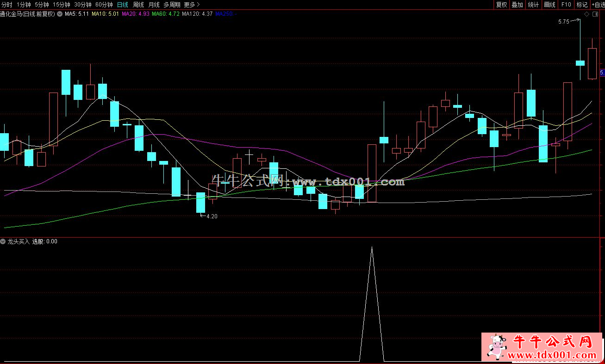Open 龙头买入 indicator dropdown arrow
605x364 pixels.
coord(3,241)
